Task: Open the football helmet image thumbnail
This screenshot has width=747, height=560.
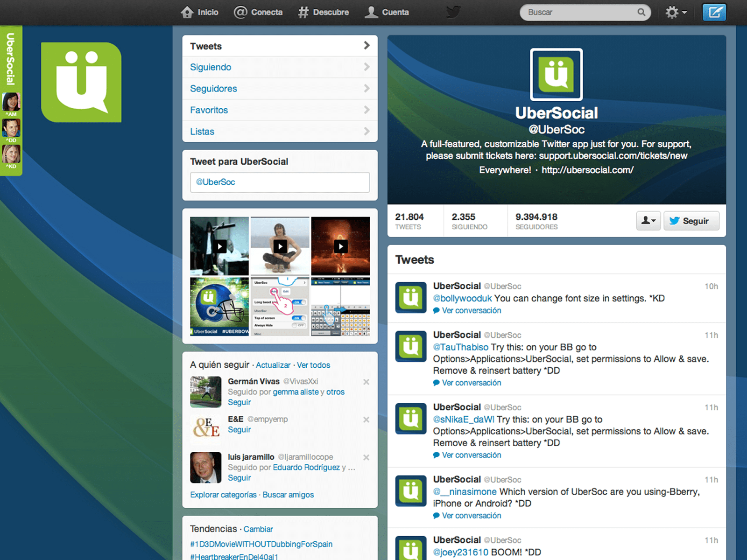Action: (219, 307)
